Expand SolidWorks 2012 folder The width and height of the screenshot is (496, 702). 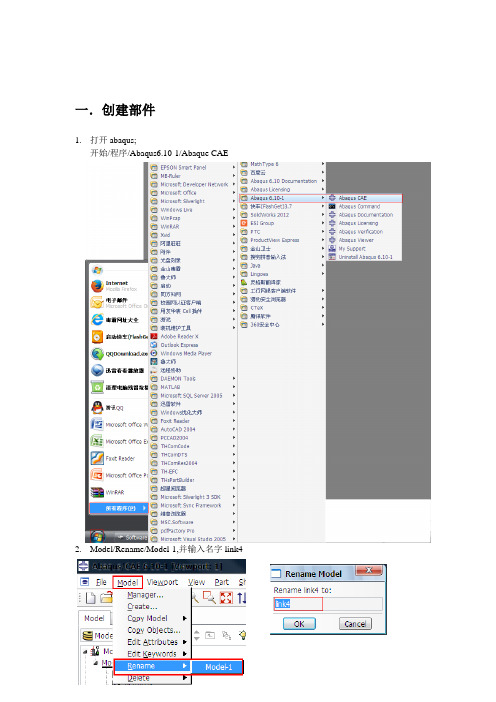tap(282, 215)
